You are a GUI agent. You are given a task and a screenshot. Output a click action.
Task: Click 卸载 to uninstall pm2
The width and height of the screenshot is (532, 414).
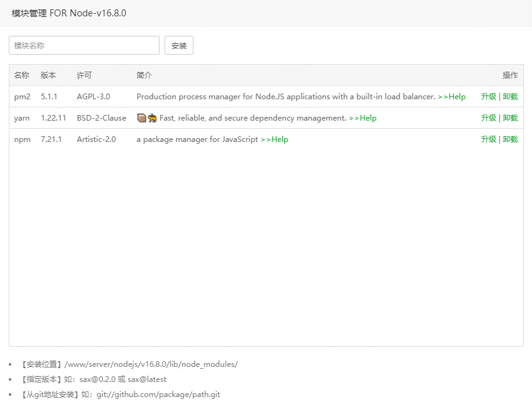(510, 97)
